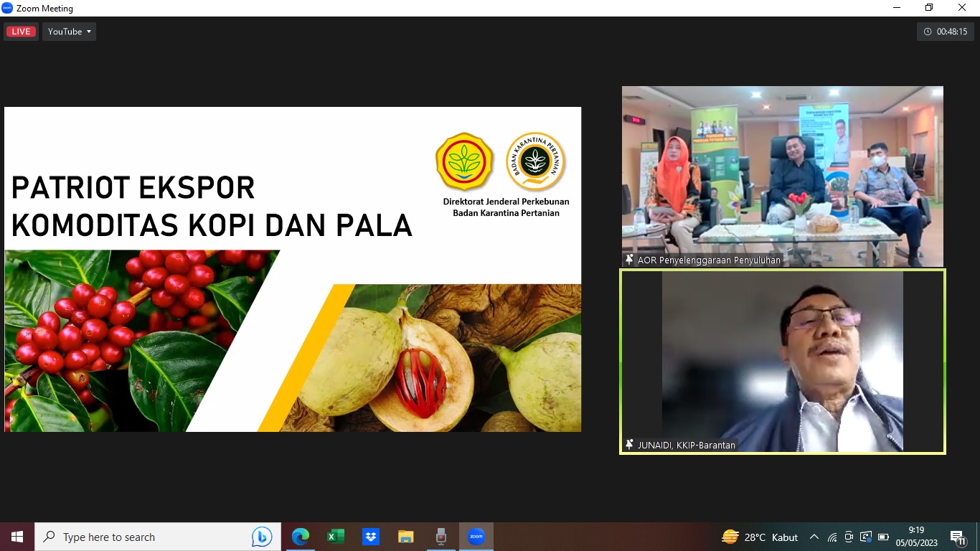
Task: Launch Microsoft Edge from the taskbar
Action: (301, 537)
